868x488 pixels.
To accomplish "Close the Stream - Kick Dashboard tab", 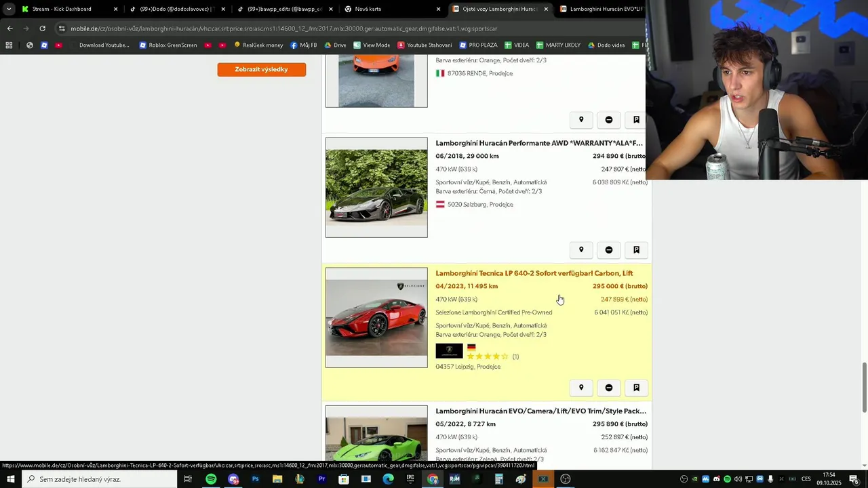I will tap(115, 9).
